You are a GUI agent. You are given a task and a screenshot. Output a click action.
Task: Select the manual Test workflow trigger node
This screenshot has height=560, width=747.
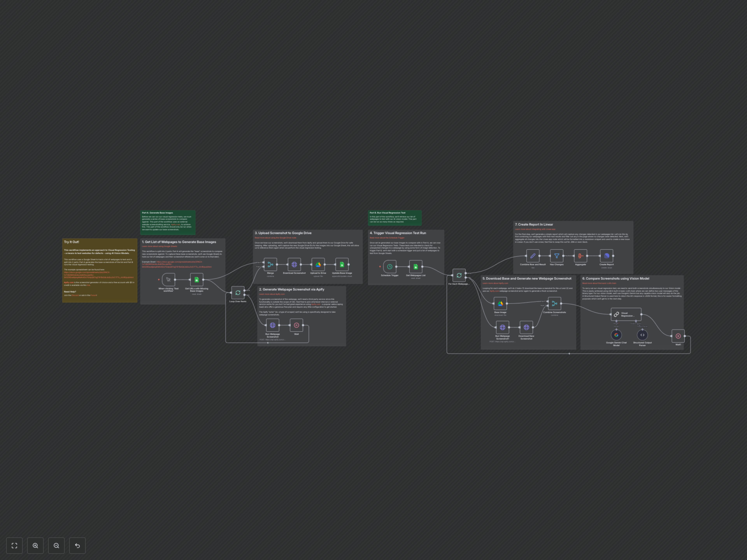click(x=168, y=279)
